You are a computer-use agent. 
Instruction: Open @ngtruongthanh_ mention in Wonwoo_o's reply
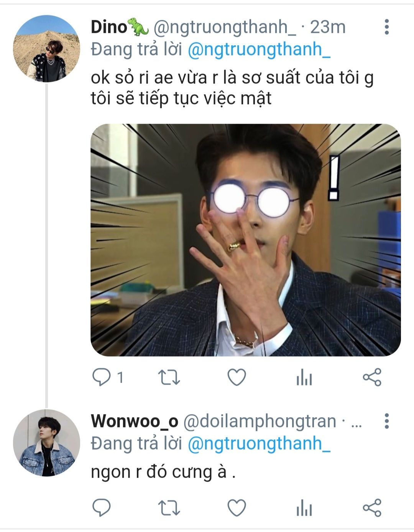point(259,443)
